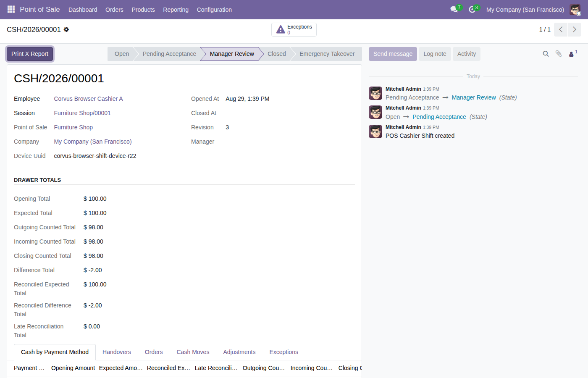The height and width of the screenshot is (378, 588).
Task: Click the Activity button
Action: (467, 54)
